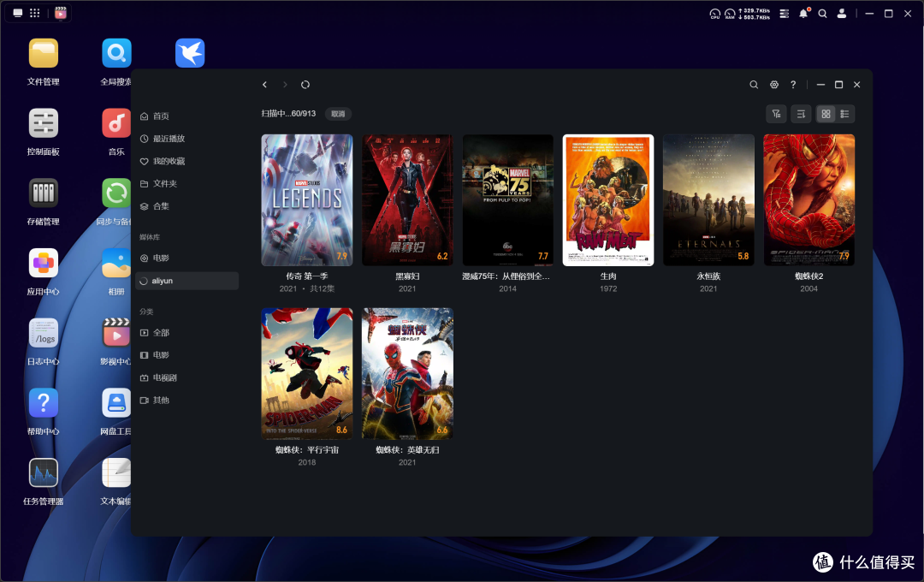924x582 pixels.
Task: Open the 蜘蛛侠2 poster
Action: 809,200
